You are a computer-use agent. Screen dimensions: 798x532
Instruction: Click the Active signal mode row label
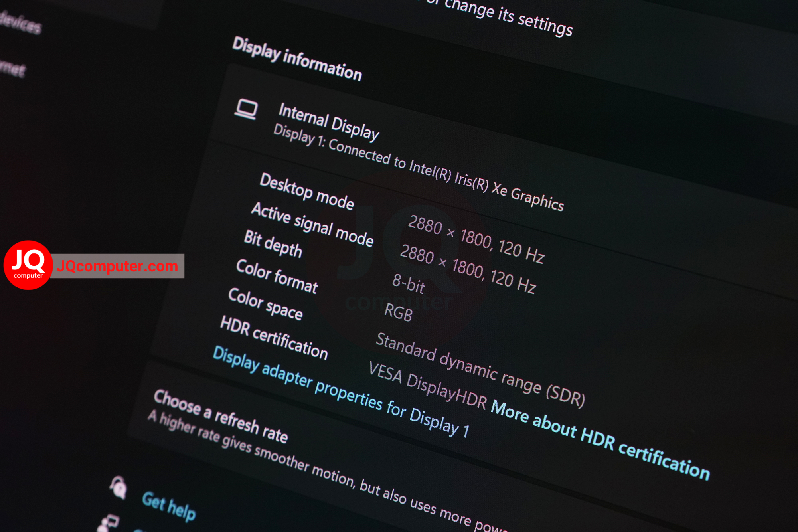312,224
